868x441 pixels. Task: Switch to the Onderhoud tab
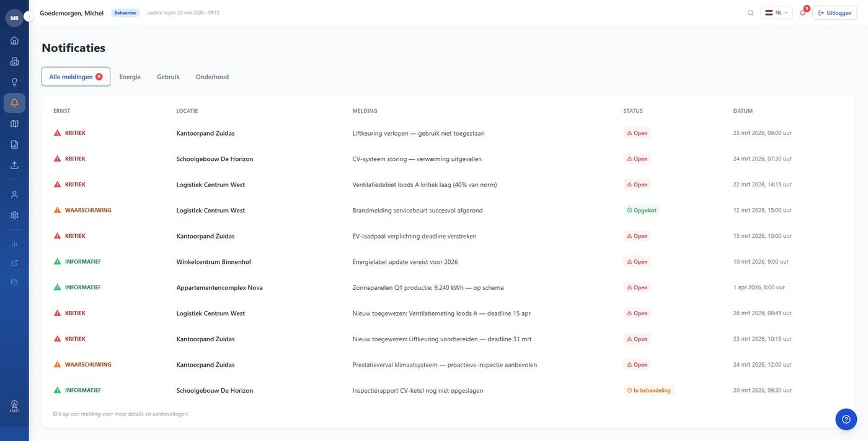(x=212, y=77)
